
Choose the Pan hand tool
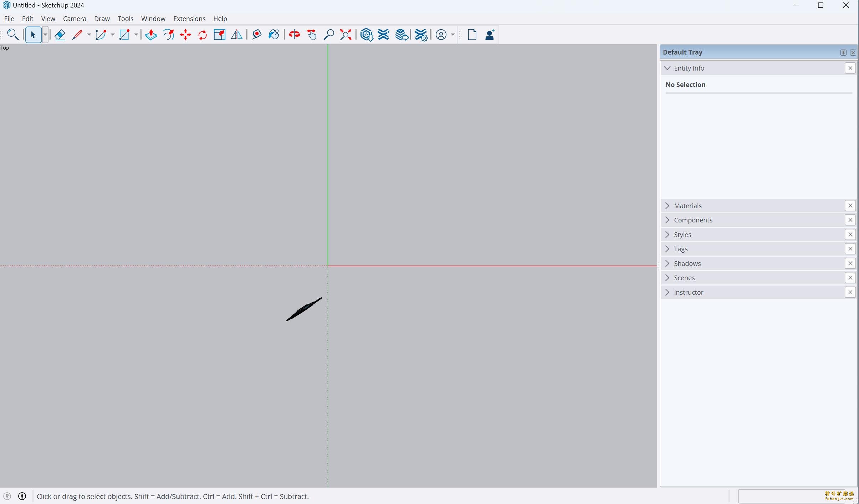312,35
